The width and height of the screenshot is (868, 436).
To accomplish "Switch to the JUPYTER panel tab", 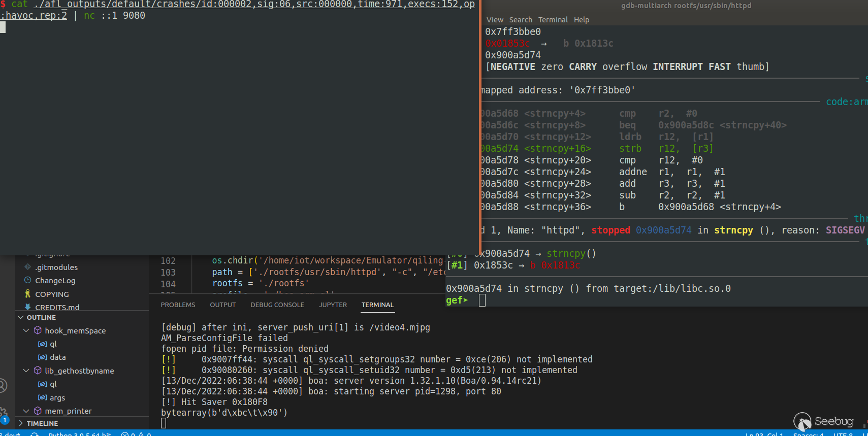I will click(x=333, y=305).
